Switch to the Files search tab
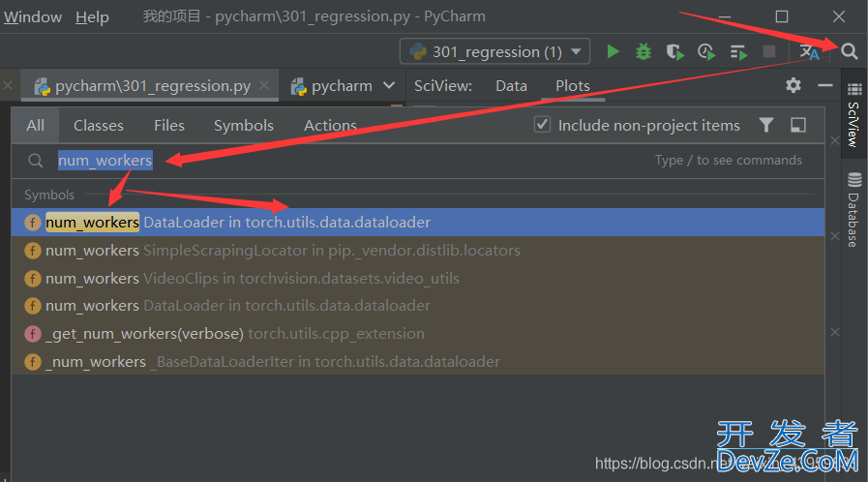 [169, 126]
